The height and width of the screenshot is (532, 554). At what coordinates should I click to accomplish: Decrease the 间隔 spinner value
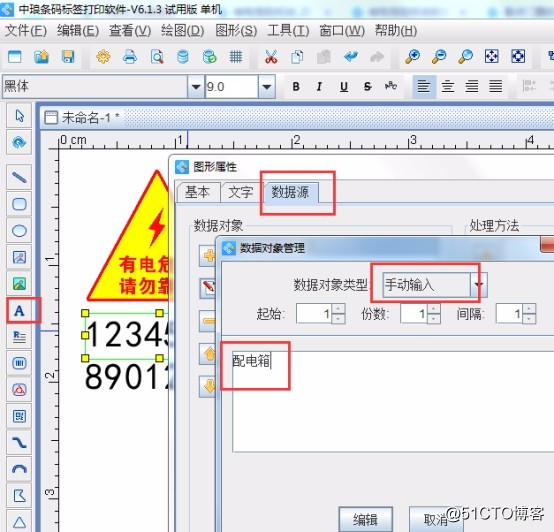click(529, 319)
